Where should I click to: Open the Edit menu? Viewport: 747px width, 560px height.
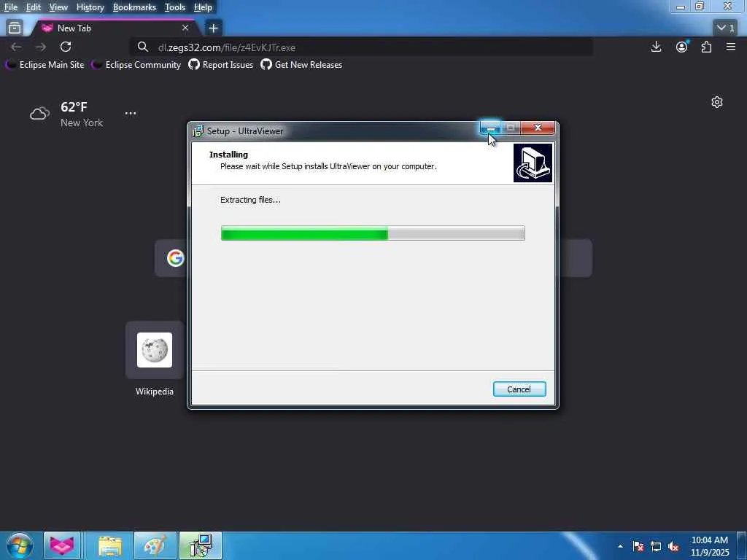(33, 7)
